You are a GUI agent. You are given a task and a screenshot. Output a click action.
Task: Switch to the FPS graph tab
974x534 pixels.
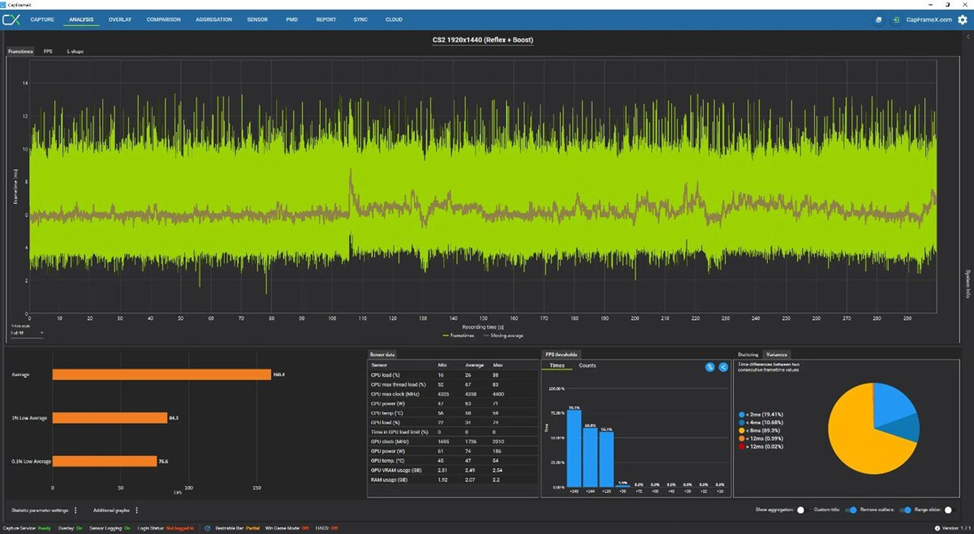(x=48, y=52)
